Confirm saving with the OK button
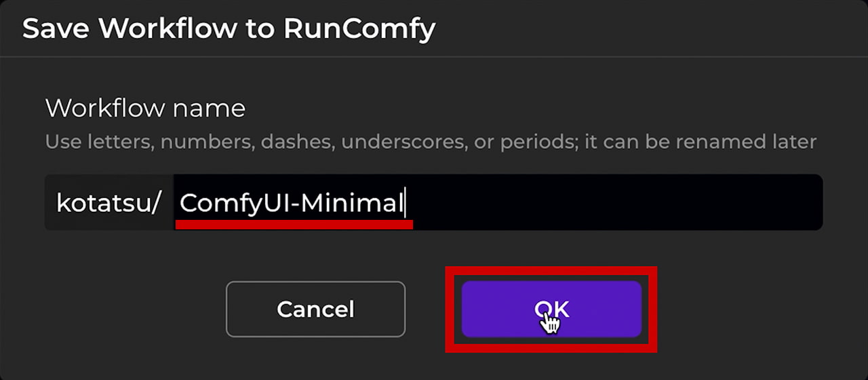This screenshot has width=868, height=380. [551, 309]
